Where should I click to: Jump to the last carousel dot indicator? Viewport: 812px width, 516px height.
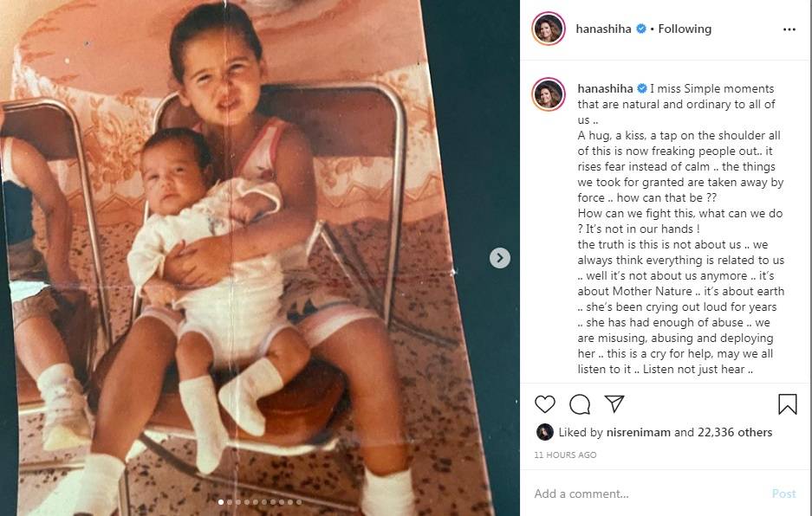pos(299,502)
